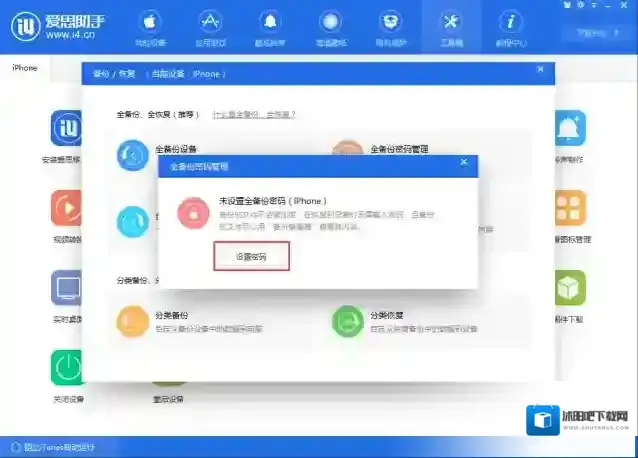The height and width of the screenshot is (458, 638).
Task: Click the iTunes status bar circle icon
Action: click(15, 447)
